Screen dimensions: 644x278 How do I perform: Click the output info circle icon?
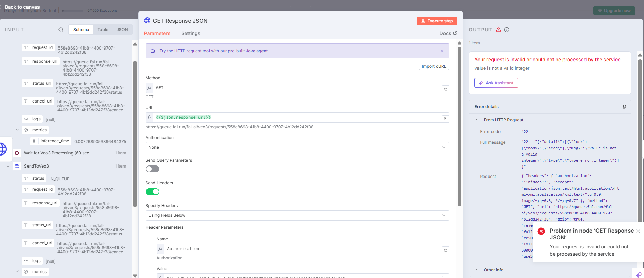pyautogui.click(x=507, y=30)
